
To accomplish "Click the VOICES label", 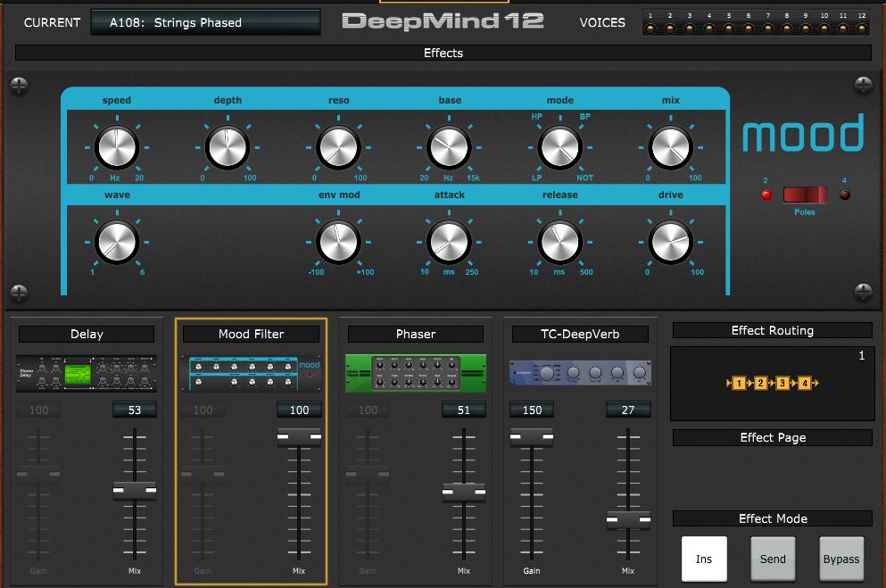I will coord(602,22).
